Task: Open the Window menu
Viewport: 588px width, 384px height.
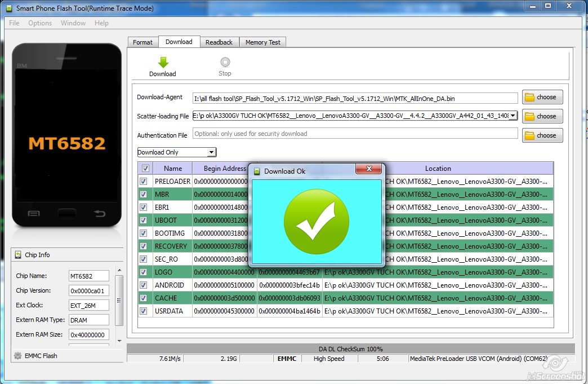Action: click(73, 23)
